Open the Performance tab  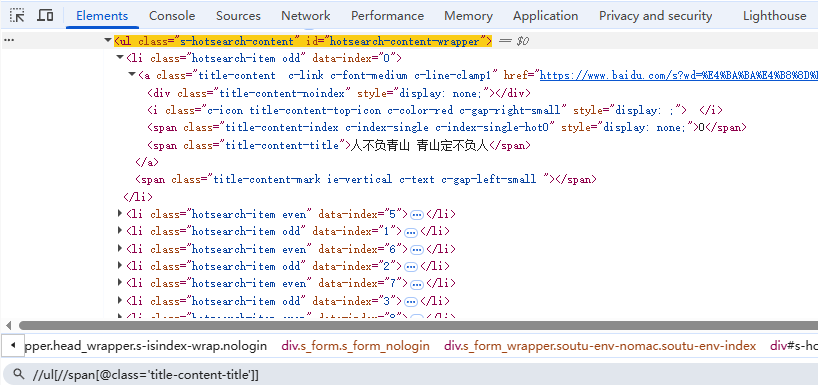pos(387,16)
